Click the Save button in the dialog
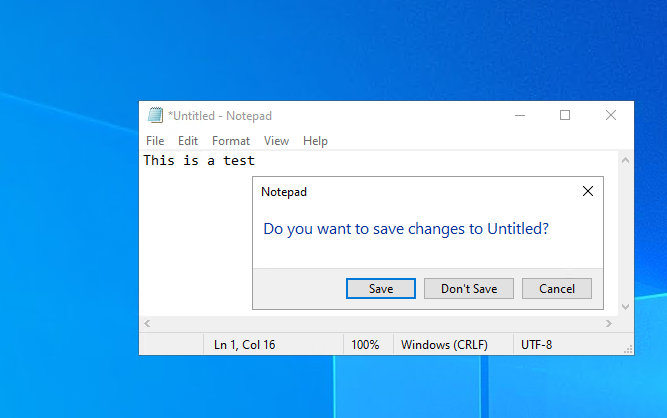667x418 pixels. 381,289
